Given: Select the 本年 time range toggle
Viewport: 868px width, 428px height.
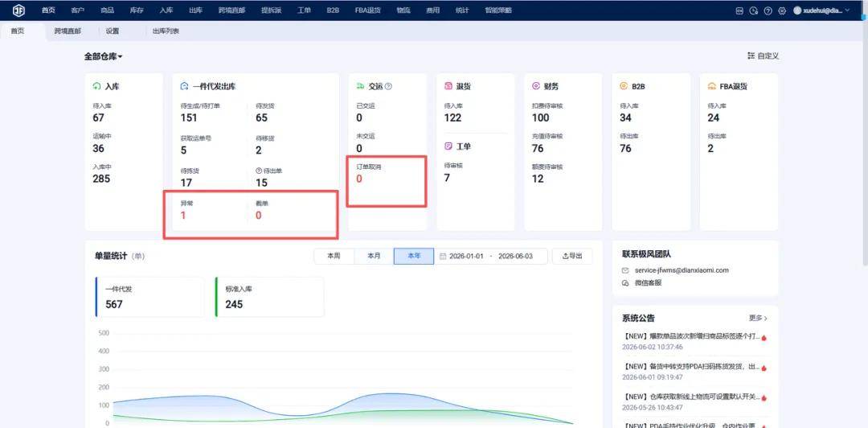Looking at the screenshot, I should pyautogui.click(x=414, y=256).
